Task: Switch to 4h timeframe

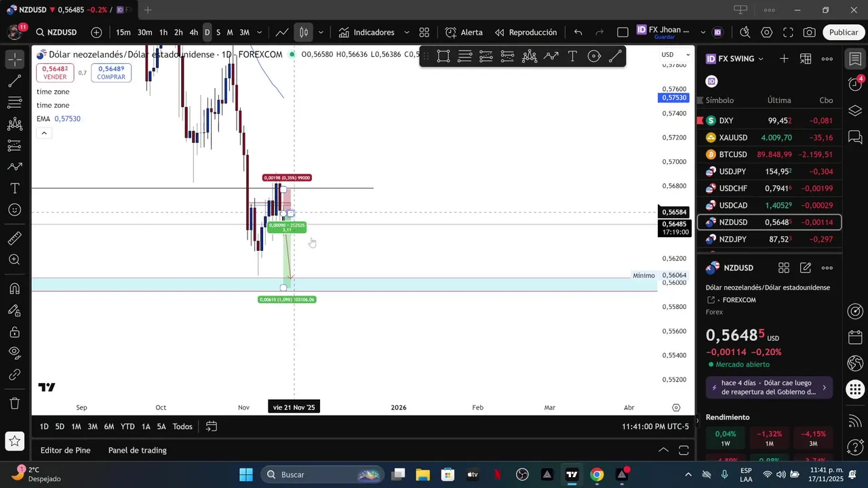Action: click(x=194, y=33)
